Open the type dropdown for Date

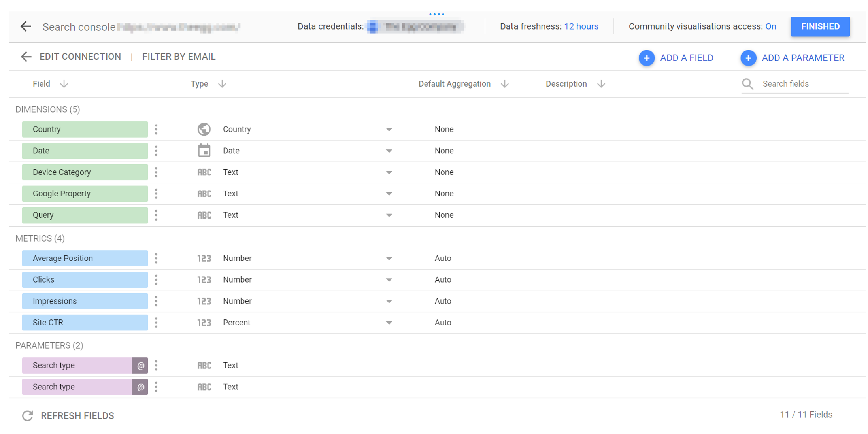click(389, 151)
